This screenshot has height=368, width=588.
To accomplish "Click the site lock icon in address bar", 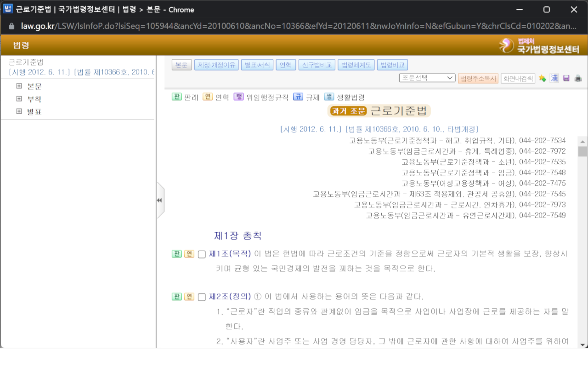I will point(11,26).
